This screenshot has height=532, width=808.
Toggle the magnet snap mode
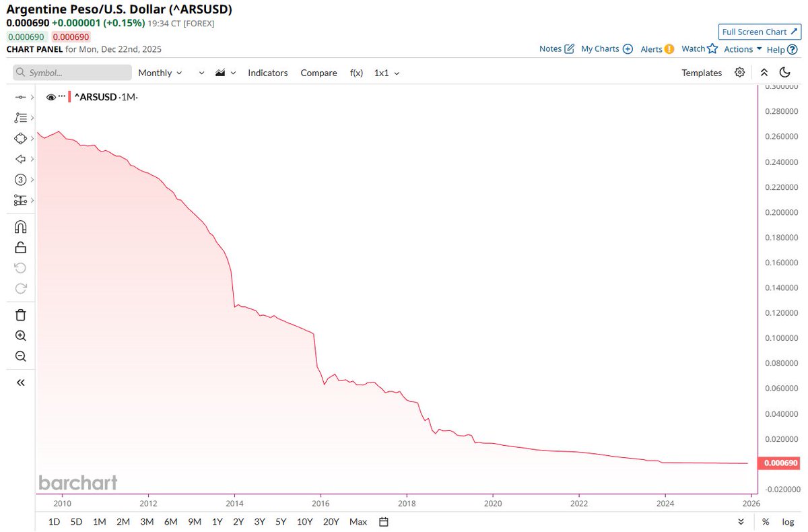[x=20, y=227]
